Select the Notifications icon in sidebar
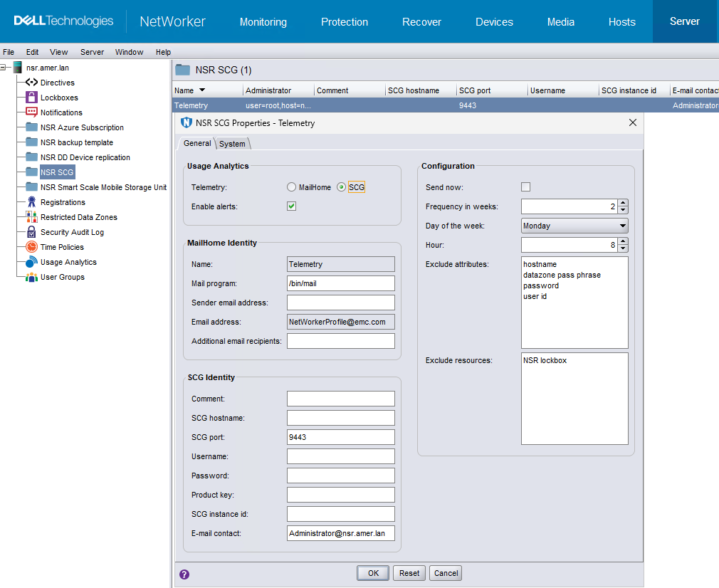Image resolution: width=719 pixels, height=588 pixels. pyautogui.click(x=31, y=112)
